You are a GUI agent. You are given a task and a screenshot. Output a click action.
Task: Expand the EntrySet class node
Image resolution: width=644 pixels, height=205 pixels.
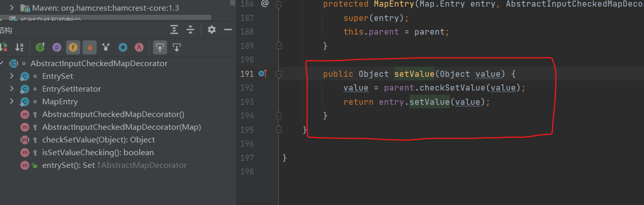tap(12, 76)
